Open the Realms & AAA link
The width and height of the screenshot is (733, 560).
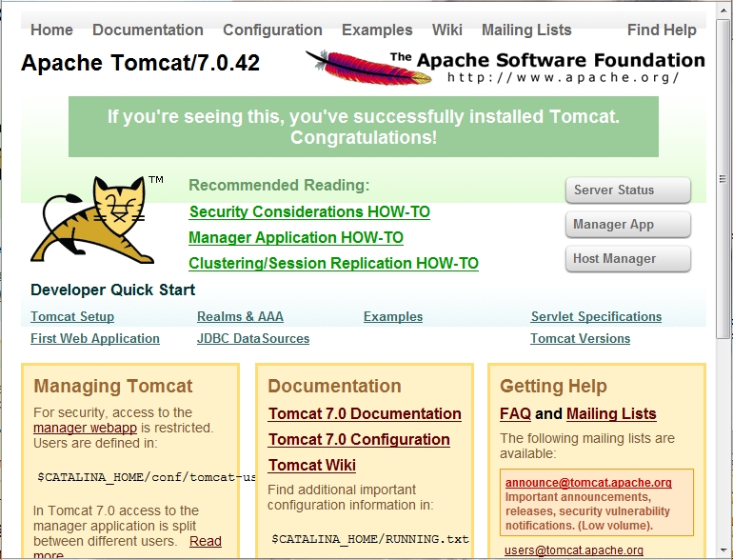click(x=240, y=317)
